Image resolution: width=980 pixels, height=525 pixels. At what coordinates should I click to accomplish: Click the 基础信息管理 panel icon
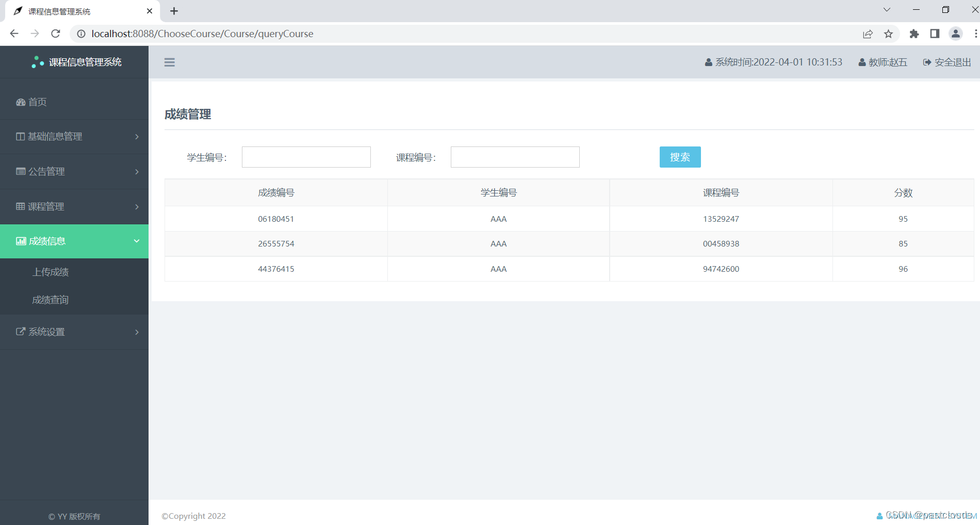pyautogui.click(x=20, y=137)
